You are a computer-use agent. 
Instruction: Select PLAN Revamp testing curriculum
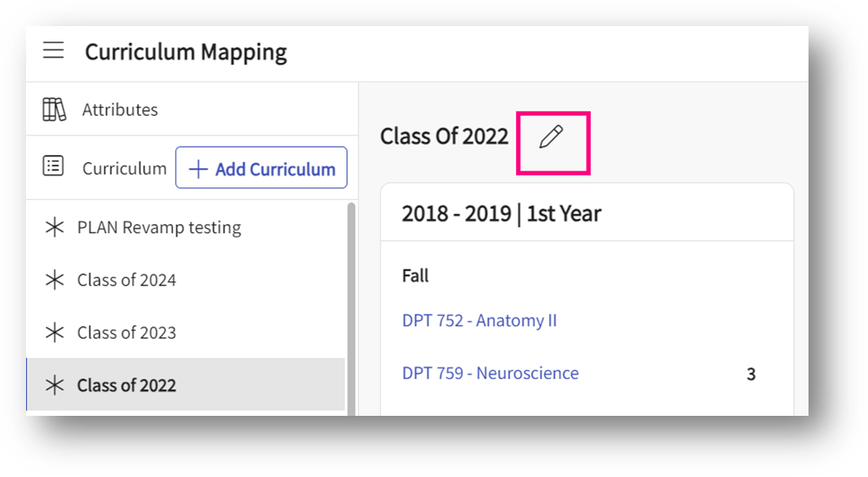[x=159, y=227]
